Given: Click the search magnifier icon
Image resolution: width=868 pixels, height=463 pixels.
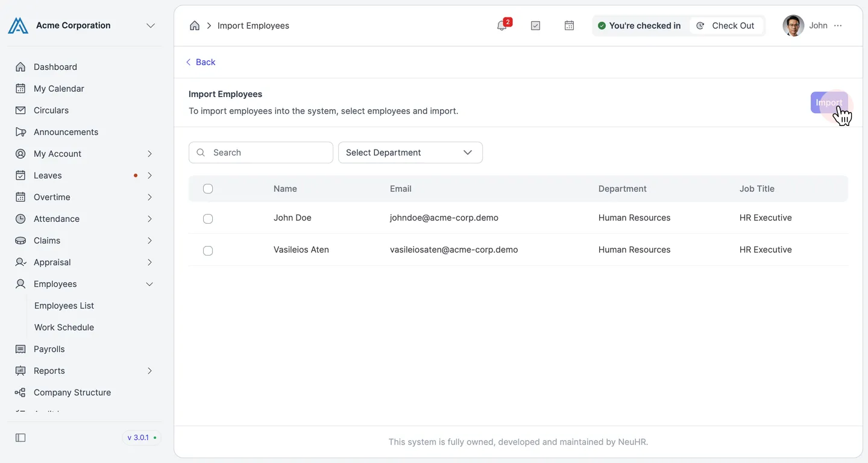Looking at the screenshot, I should [201, 153].
